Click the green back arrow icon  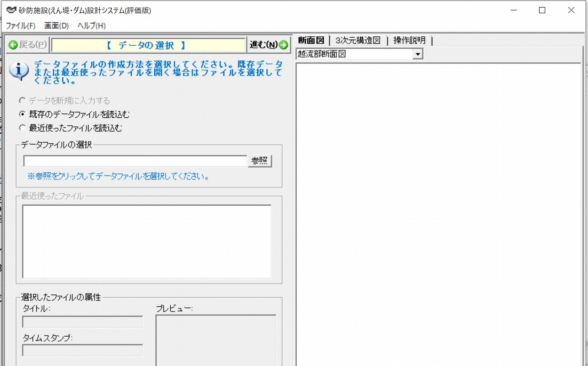[15, 44]
